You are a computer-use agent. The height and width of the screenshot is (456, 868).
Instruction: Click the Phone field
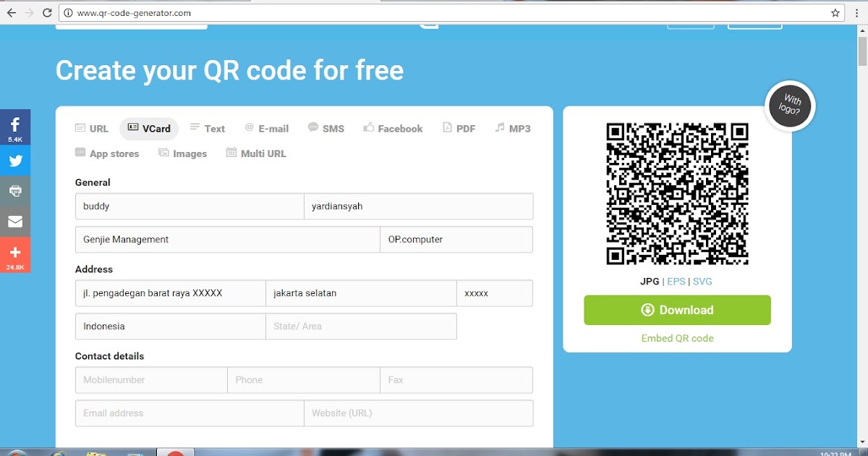coord(304,380)
